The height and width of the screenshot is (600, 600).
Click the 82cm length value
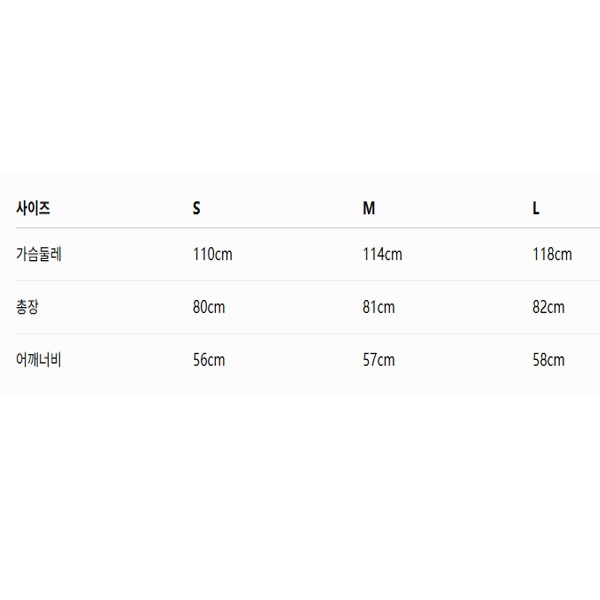click(549, 307)
